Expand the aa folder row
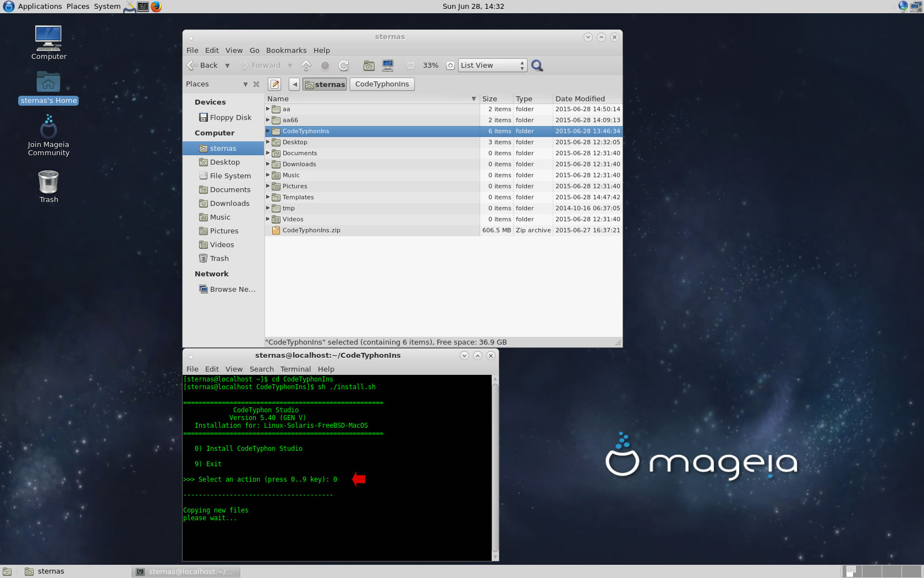Viewport: 924px width, 578px height. point(268,109)
